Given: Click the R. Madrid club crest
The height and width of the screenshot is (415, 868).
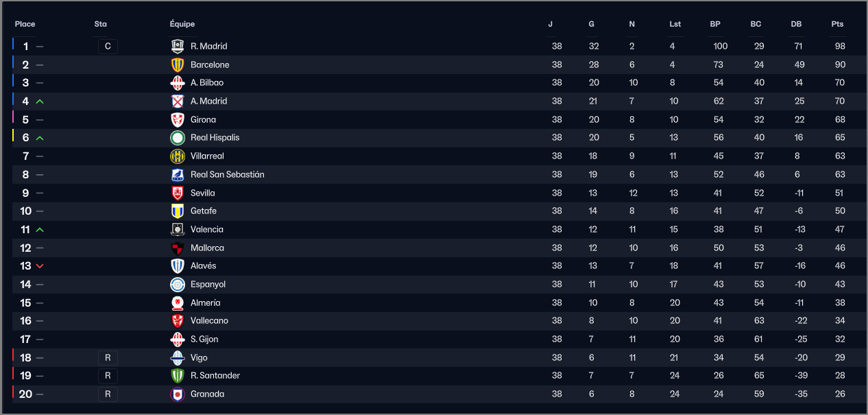Looking at the screenshot, I should tap(178, 46).
